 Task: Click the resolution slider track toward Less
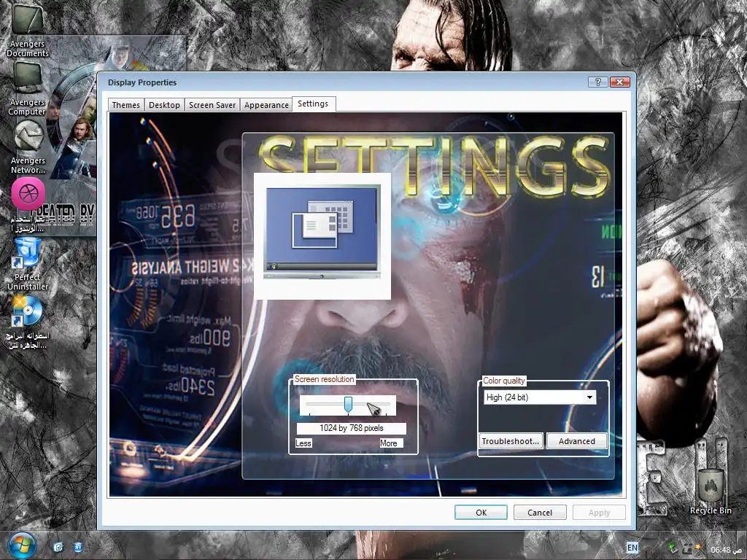click(325, 404)
